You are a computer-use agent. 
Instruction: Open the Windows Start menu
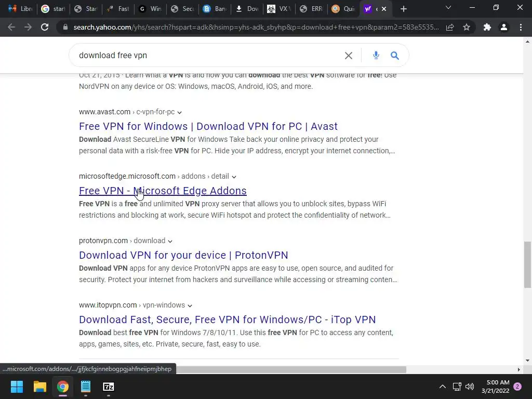pyautogui.click(x=17, y=387)
